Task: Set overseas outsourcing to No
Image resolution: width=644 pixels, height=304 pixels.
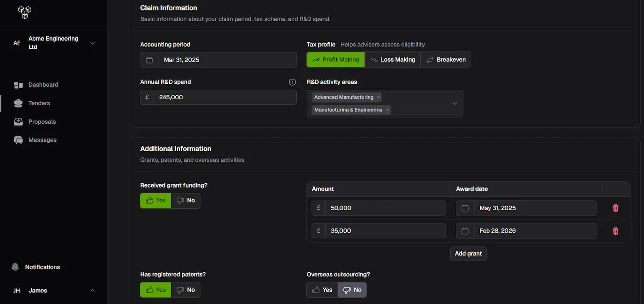Action: coord(352,290)
